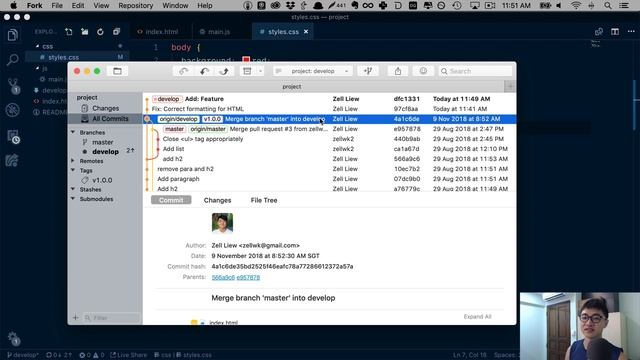Click New Folder icon in VS Code explorer
The width and height of the screenshot is (640, 360).
84,31
